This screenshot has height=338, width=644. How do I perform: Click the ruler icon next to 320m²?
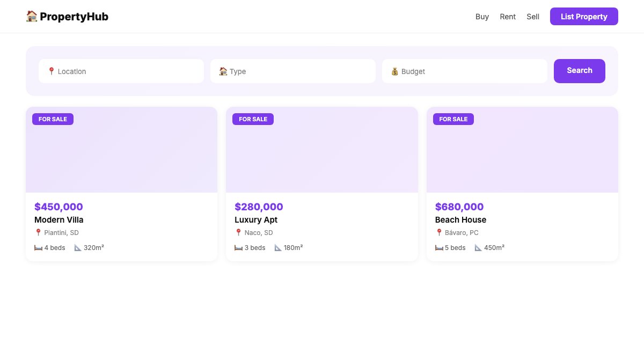pyautogui.click(x=77, y=247)
